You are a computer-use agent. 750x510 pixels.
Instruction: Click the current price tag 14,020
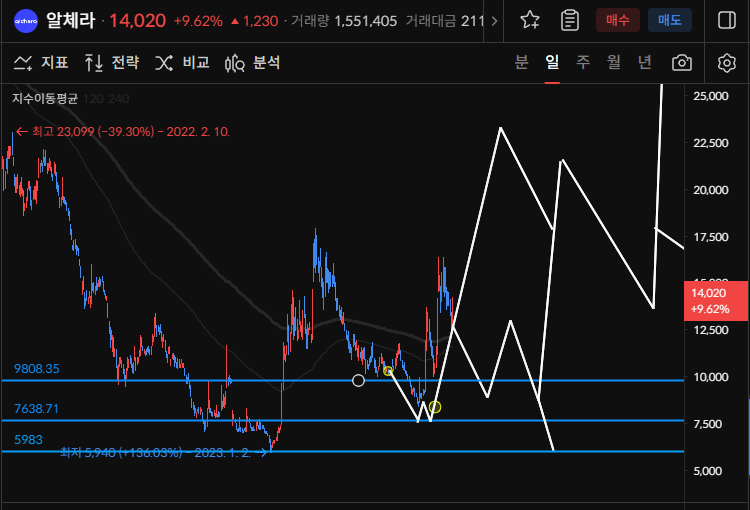tap(716, 301)
